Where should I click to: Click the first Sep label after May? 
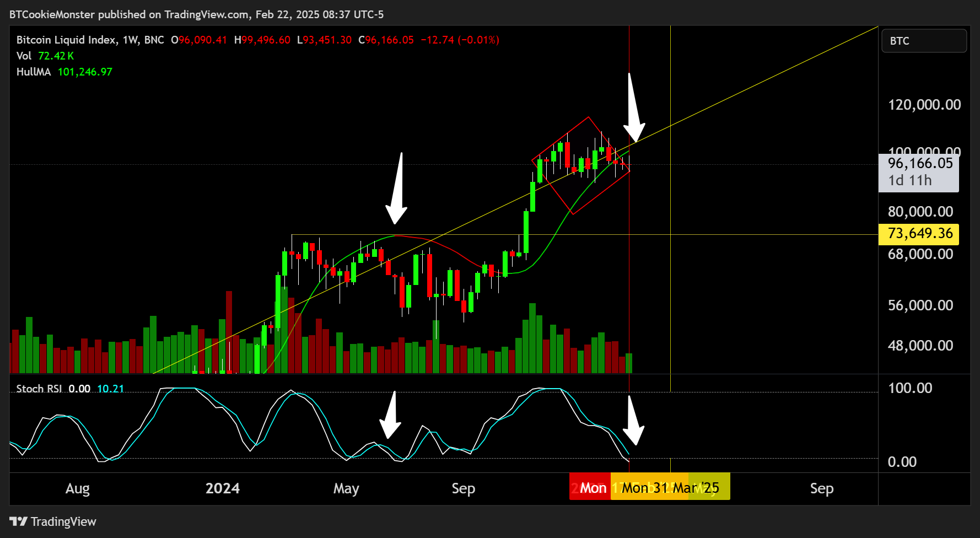point(464,488)
